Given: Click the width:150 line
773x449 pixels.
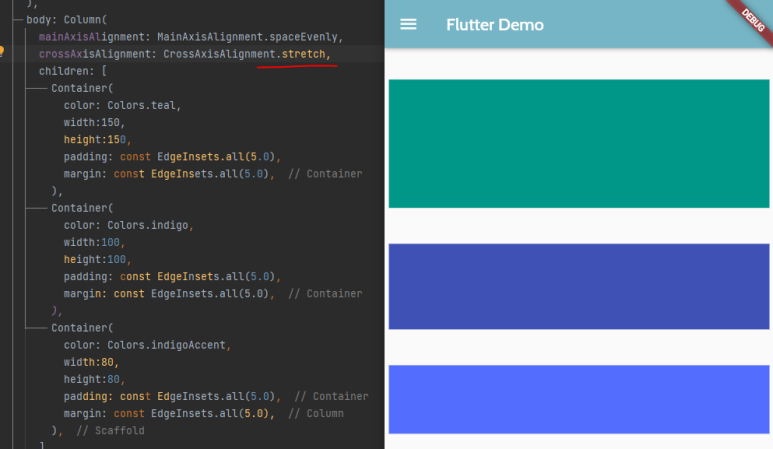Looking at the screenshot, I should pos(92,122).
